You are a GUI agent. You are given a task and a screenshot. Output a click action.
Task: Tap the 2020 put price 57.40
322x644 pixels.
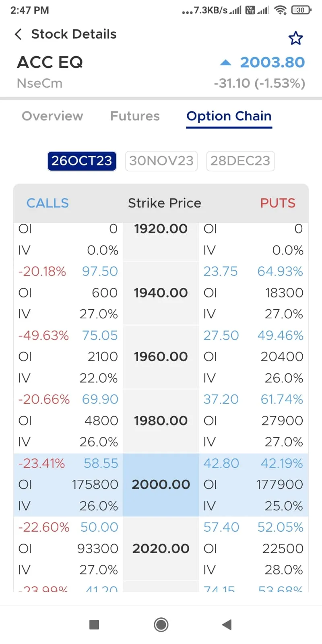point(221,527)
